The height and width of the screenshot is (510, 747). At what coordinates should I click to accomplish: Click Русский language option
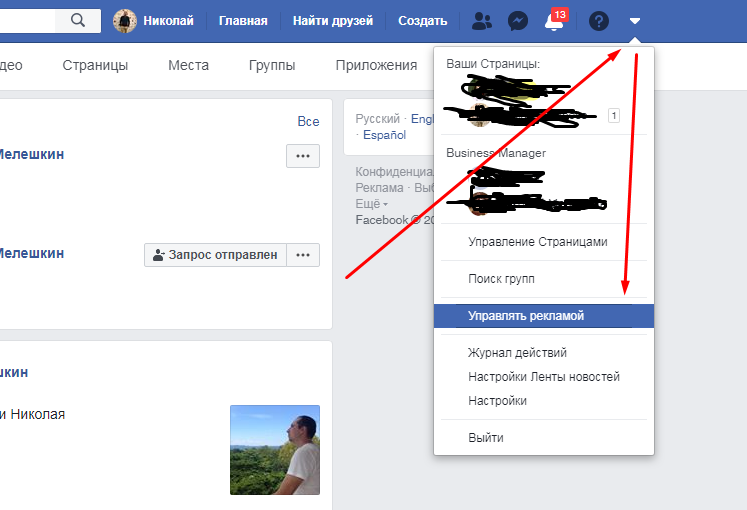click(x=377, y=119)
